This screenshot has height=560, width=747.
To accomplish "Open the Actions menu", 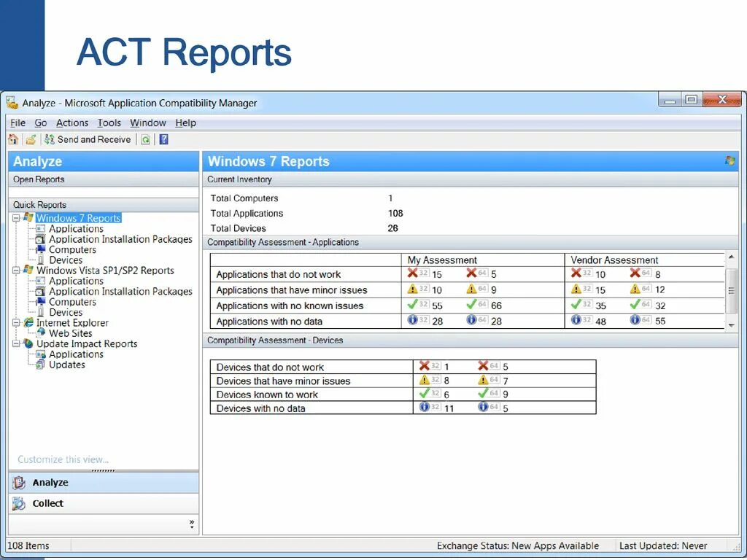I will click(x=72, y=122).
